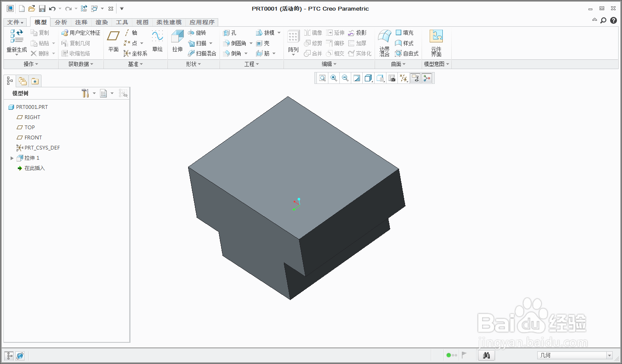The image size is (622, 364).
Task: Toggle spin center display
Action: (x=427, y=78)
